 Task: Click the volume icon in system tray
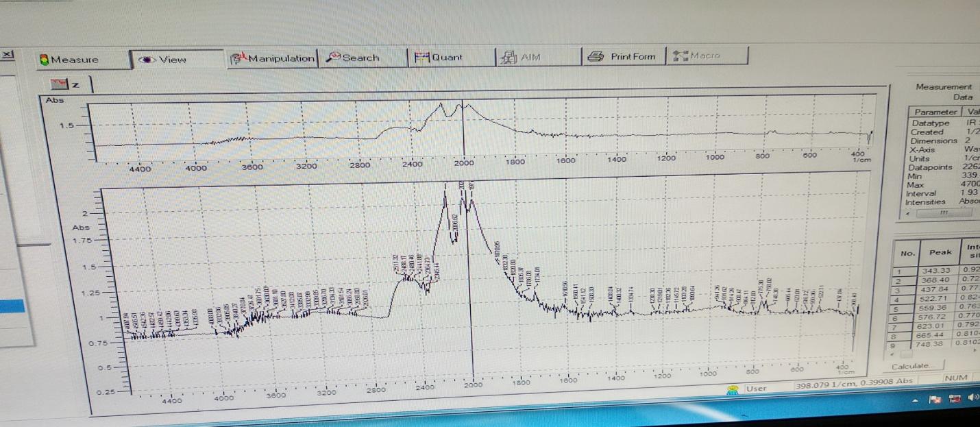click(975, 398)
